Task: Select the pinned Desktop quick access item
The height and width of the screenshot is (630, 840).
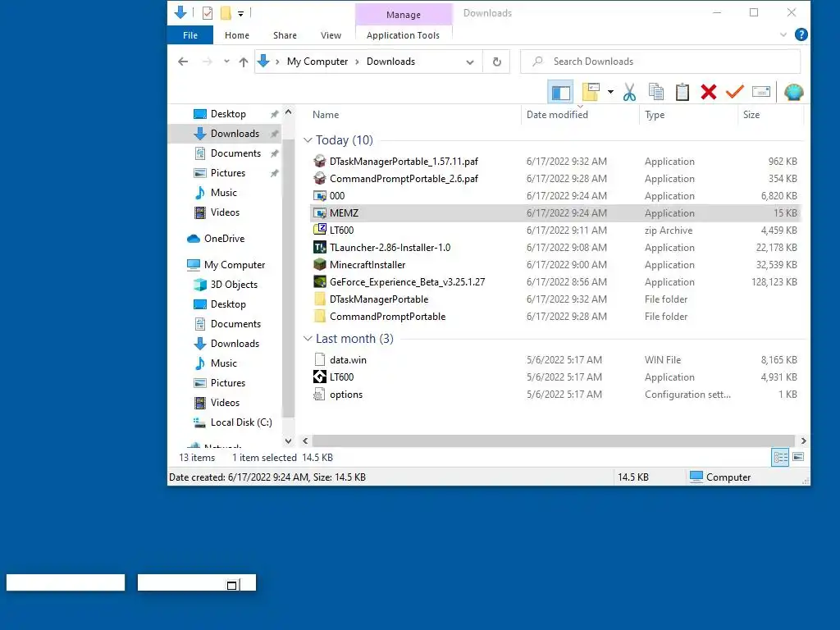Action: (x=228, y=113)
